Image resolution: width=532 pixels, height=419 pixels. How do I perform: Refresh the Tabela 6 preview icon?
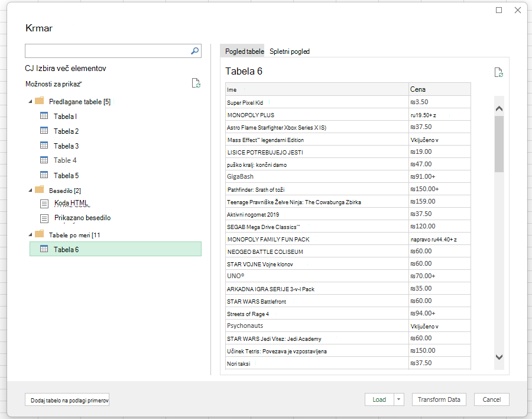point(498,72)
